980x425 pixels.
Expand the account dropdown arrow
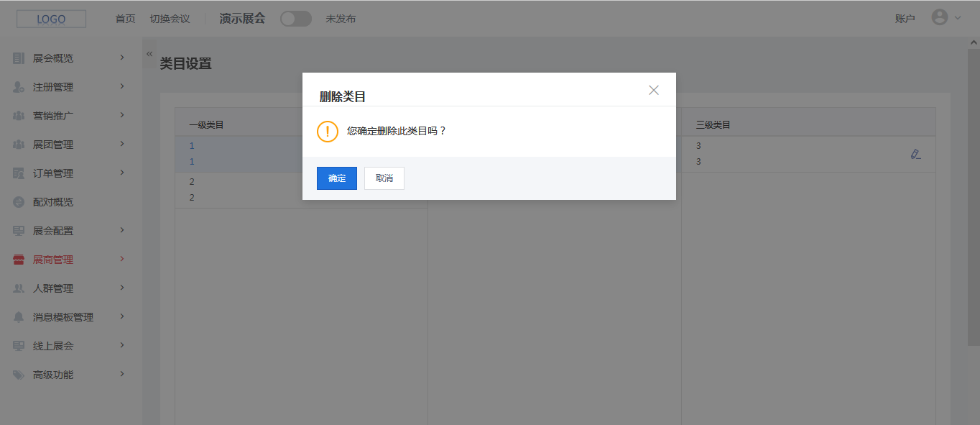958,19
